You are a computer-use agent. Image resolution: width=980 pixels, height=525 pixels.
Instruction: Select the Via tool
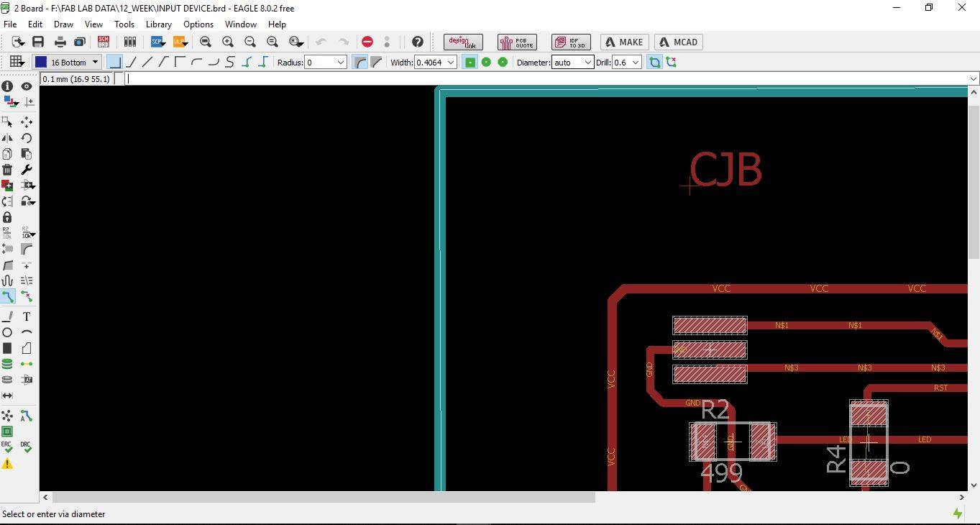pos(7,364)
